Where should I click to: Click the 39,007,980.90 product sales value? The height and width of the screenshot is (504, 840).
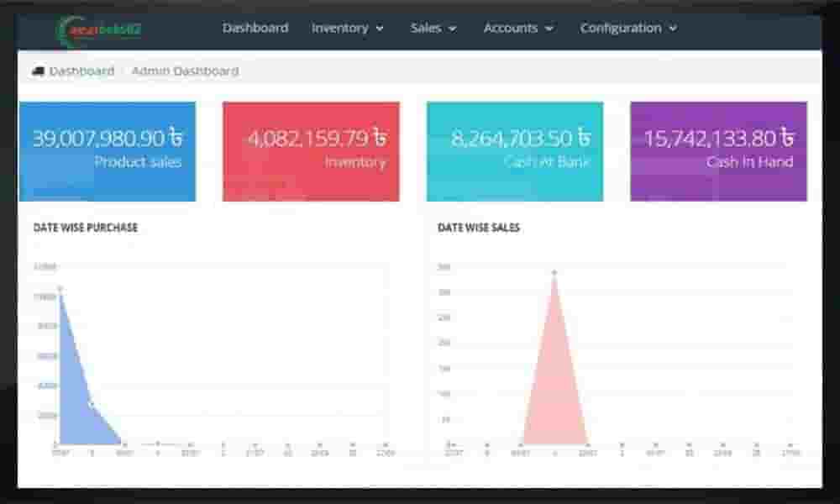[108, 139]
